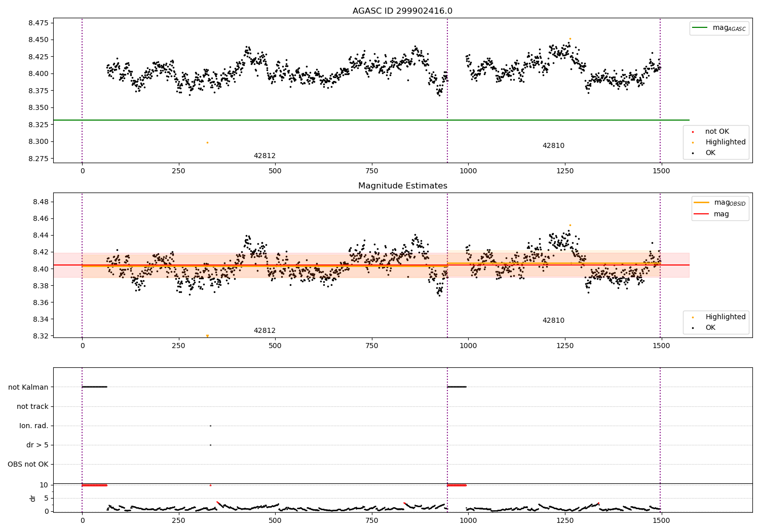Click the orange triangle marker at bottom of Magnitude Estimates plot

[x=207, y=336]
